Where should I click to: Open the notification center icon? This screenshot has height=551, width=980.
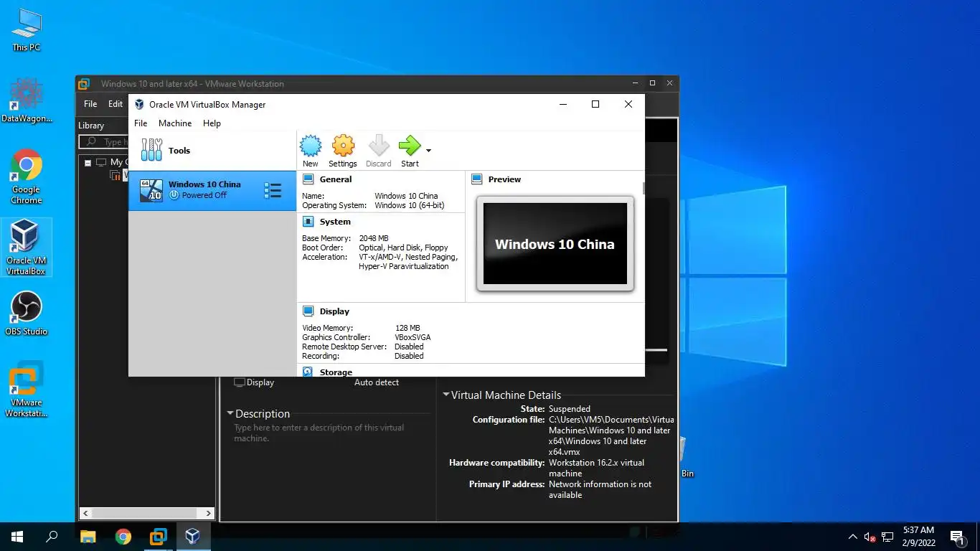pyautogui.click(x=958, y=537)
